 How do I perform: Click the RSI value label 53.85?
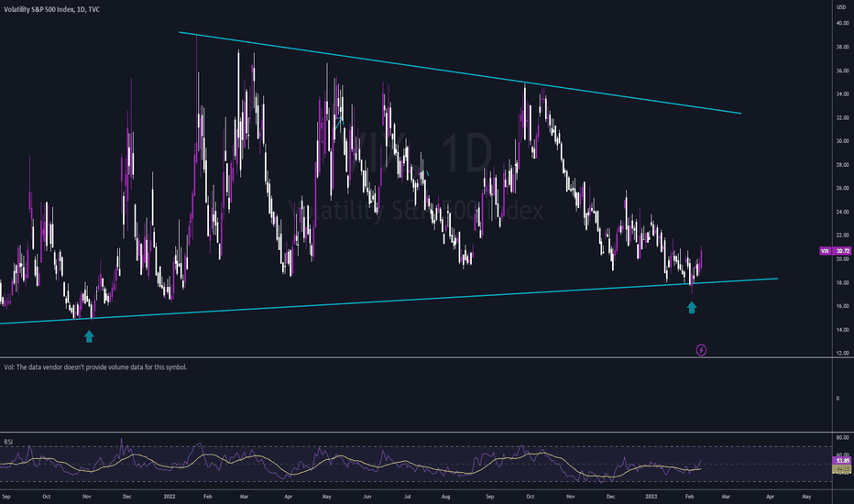coord(843,461)
